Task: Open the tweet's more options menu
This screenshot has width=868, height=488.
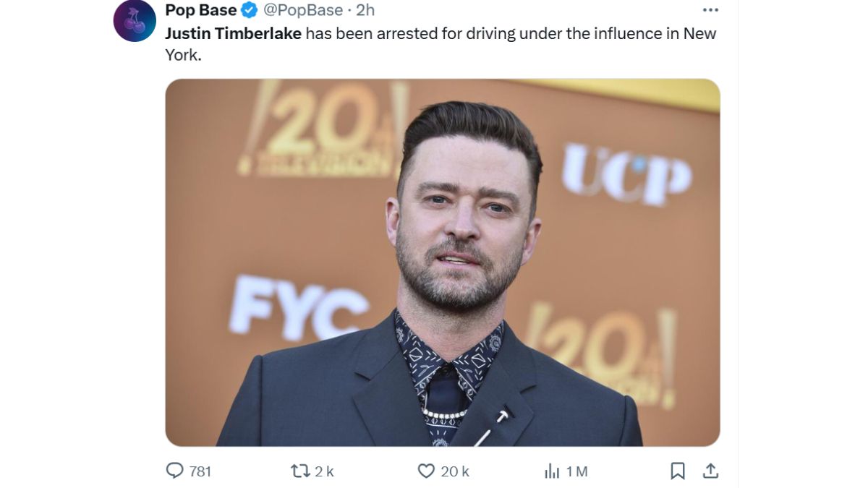Action: pyautogui.click(x=710, y=9)
